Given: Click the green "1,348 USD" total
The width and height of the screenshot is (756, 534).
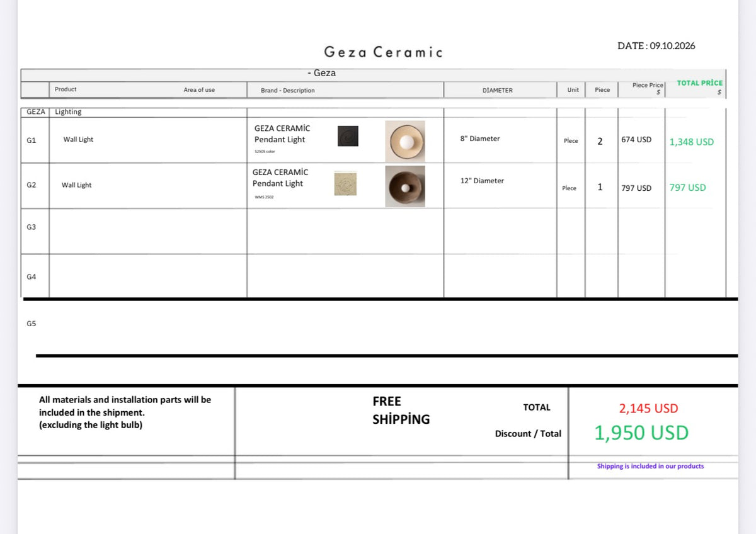Looking at the screenshot, I should pos(692,142).
